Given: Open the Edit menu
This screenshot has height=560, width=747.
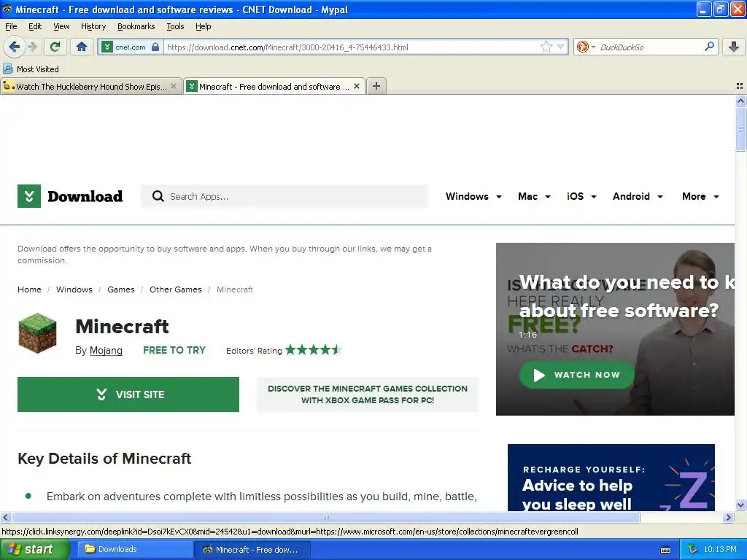Looking at the screenshot, I should pyautogui.click(x=35, y=26).
